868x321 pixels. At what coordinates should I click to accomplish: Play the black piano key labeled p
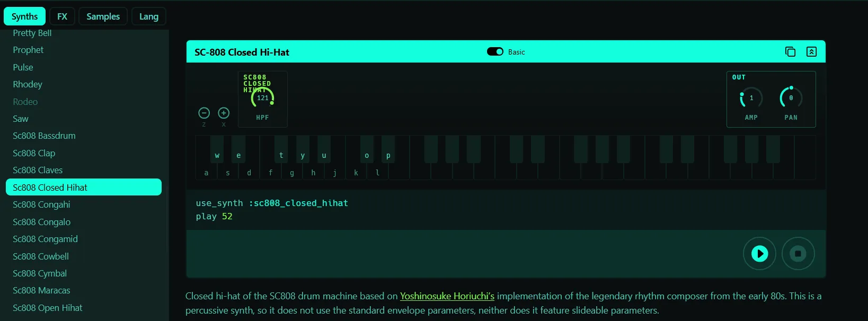(388, 149)
